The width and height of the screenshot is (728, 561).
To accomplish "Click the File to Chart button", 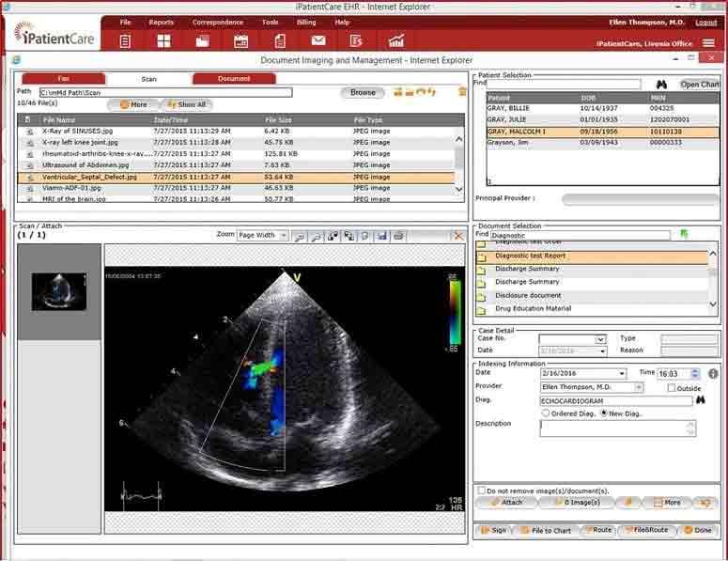I will click(546, 530).
